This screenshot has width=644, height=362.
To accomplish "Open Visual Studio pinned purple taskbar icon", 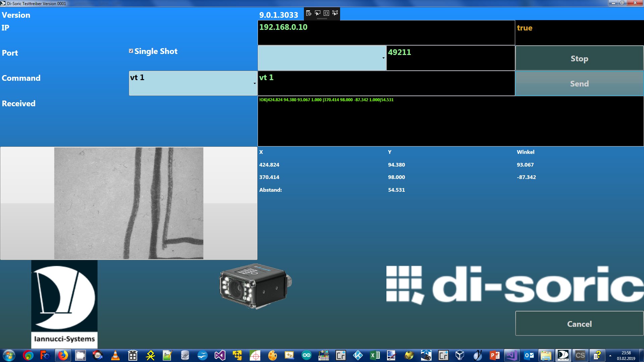I will coord(220,355).
